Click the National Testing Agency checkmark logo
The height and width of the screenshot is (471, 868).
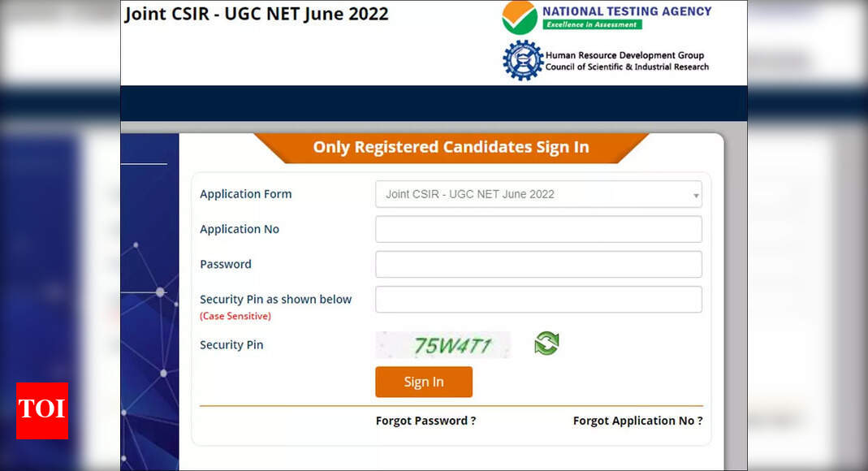coord(520,18)
